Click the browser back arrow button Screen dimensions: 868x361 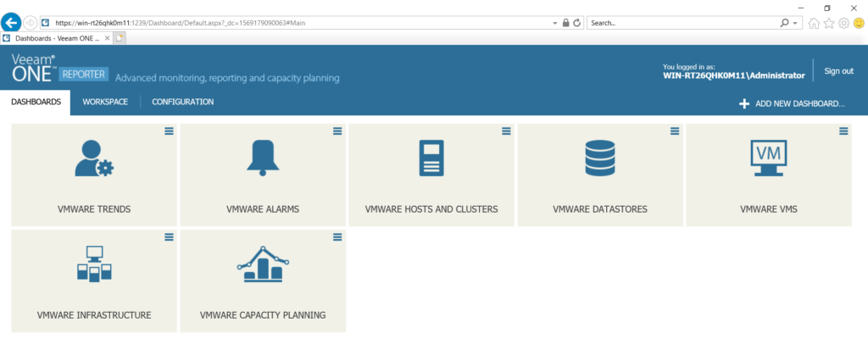(x=13, y=23)
